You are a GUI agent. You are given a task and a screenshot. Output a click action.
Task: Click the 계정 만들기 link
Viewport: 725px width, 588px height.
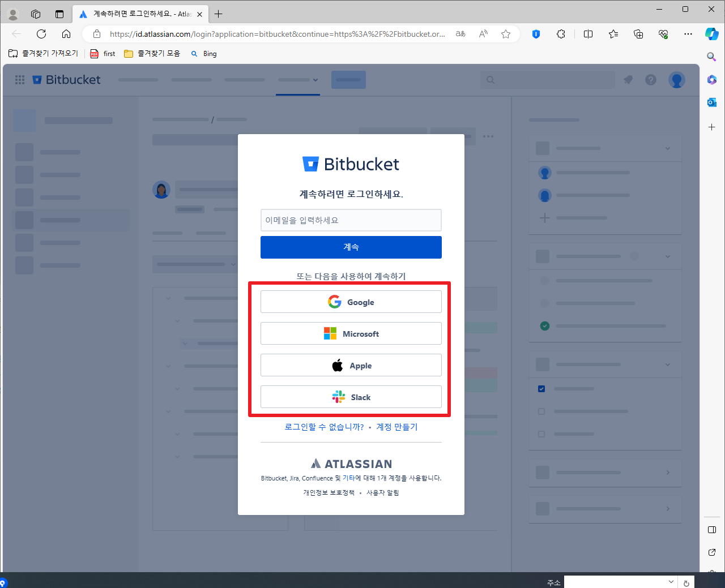click(397, 427)
